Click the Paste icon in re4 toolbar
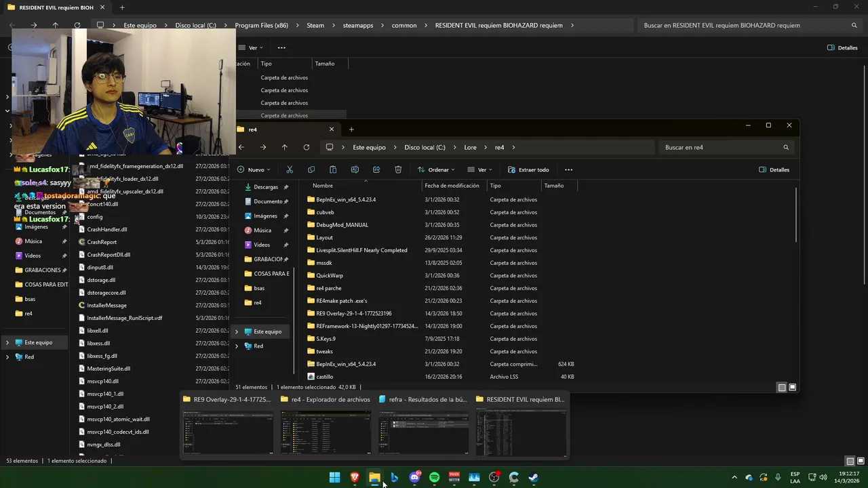The height and width of the screenshot is (488, 868). (x=333, y=169)
